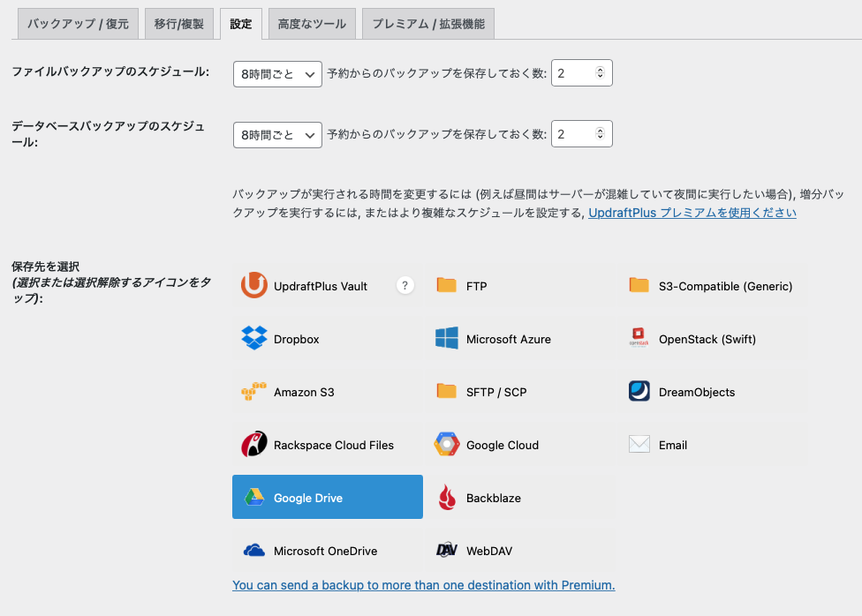This screenshot has width=862, height=616.
Task: Open the file backup schedule dropdown
Action: coord(277,74)
